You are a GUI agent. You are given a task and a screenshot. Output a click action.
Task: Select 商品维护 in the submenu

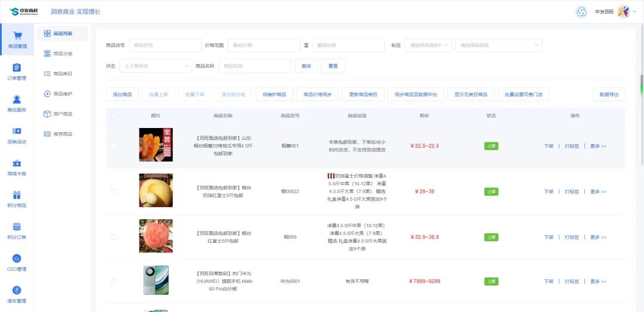63,94
